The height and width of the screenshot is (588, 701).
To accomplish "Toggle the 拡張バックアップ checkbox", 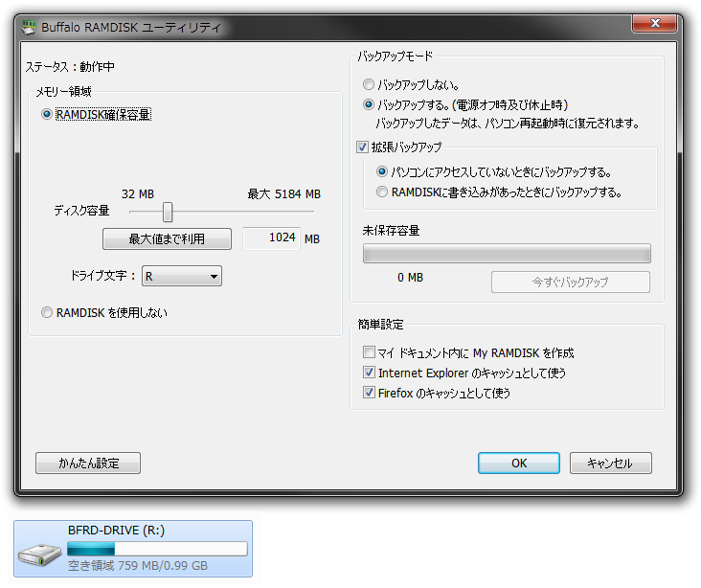I will tap(362, 147).
